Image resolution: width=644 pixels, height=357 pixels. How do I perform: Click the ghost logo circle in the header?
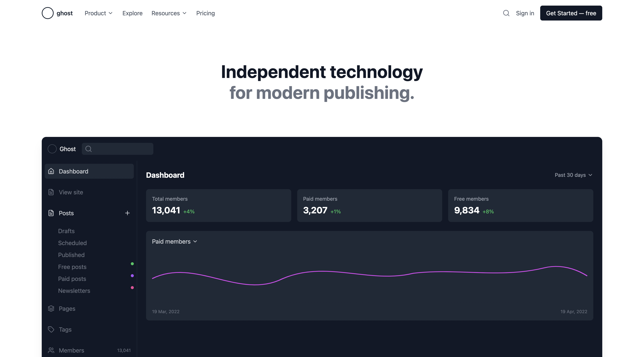click(48, 13)
